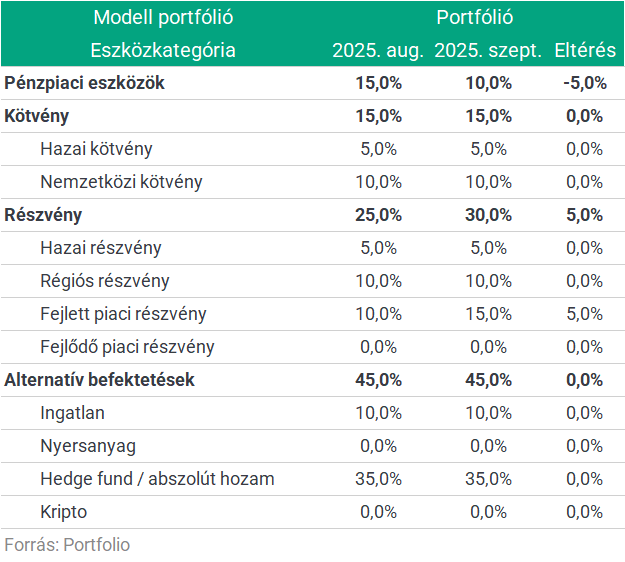The width and height of the screenshot is (625, 562).
Task: Click the Alternatív befektetések category label
Action: [100, 380]
